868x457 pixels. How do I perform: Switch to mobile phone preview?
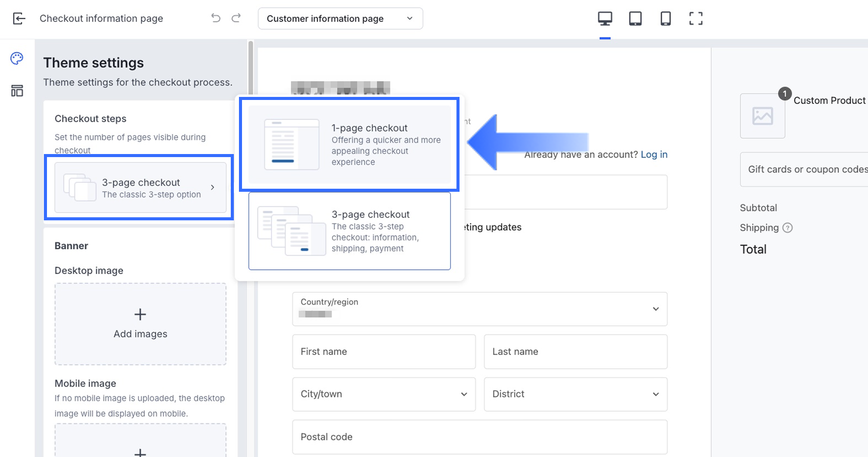(665, 19)
